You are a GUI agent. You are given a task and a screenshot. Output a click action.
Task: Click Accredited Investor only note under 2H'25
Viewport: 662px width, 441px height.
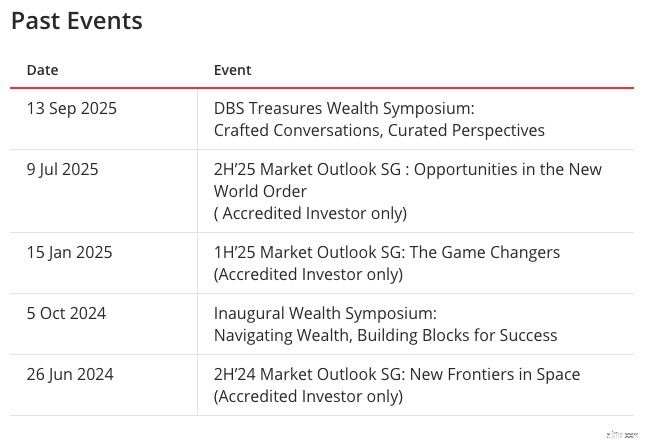(310, 214)
